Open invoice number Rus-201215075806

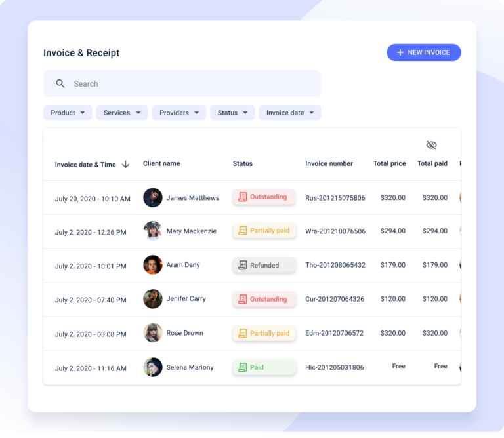coord(335,198)
